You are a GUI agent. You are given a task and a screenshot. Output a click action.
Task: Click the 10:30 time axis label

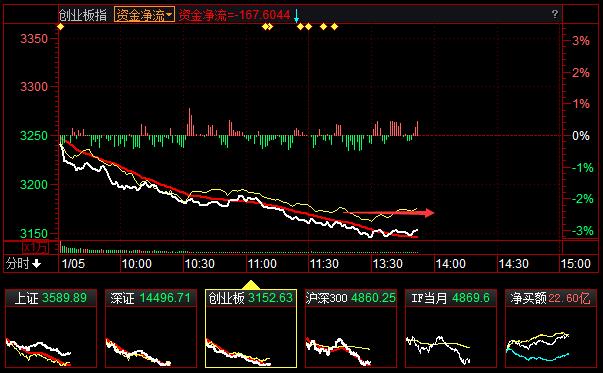pyautogui.click(x=200, y=264)
